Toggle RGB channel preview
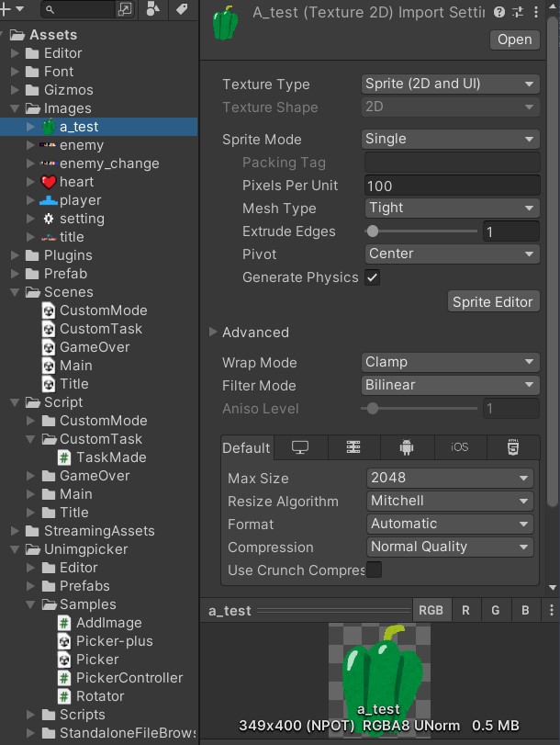The height and width of the screenshot is (745, 560). pyautogui.click(x=431, y=611)
